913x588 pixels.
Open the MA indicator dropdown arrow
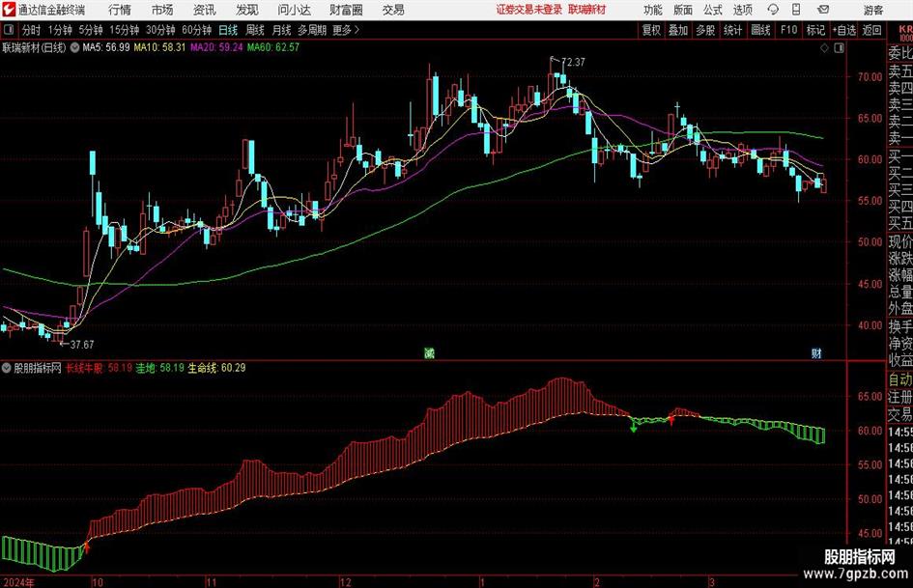74,47
